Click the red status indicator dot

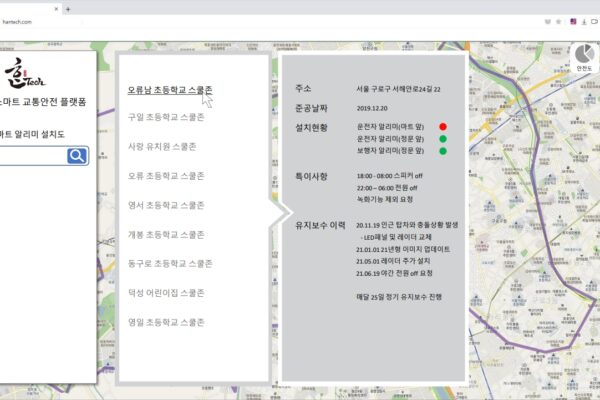click(x=442, y=128)
